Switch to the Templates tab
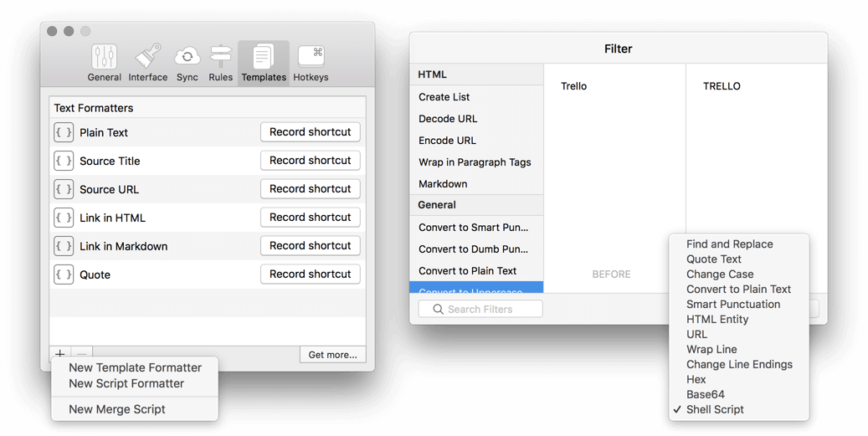The height and width of the screenshot is (436, 868). tap(264, 63)
